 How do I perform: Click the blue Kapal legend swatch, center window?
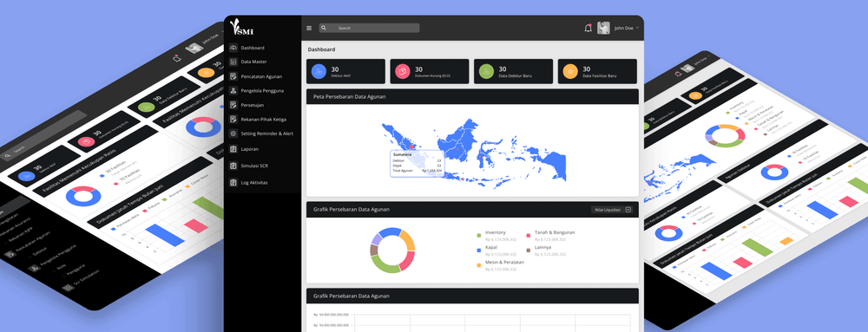(x=479, y=251)
